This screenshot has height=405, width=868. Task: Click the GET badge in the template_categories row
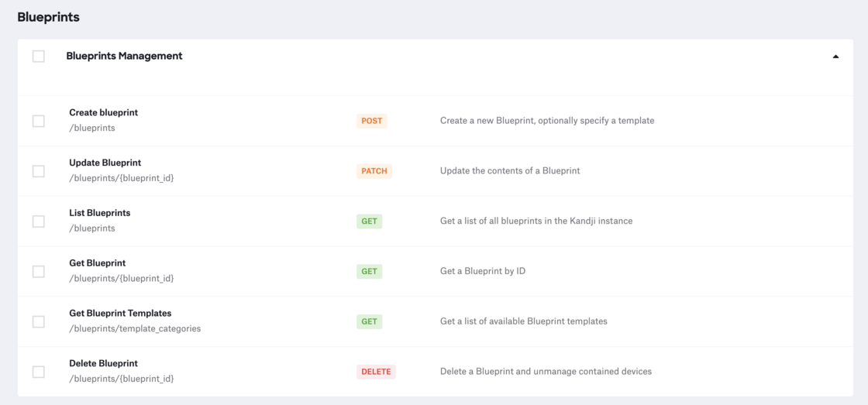[x=370, y=321]
